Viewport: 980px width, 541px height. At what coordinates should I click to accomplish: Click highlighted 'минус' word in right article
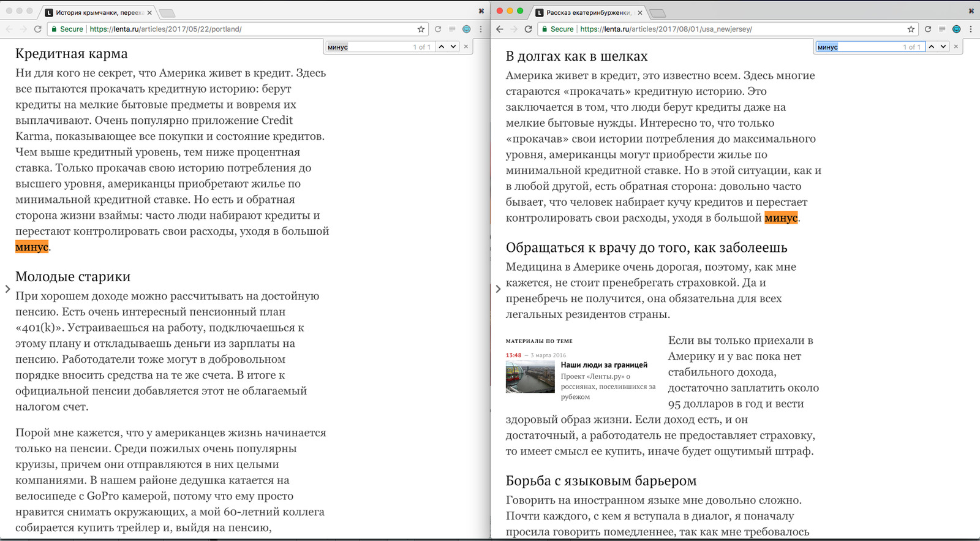[781, 218]
